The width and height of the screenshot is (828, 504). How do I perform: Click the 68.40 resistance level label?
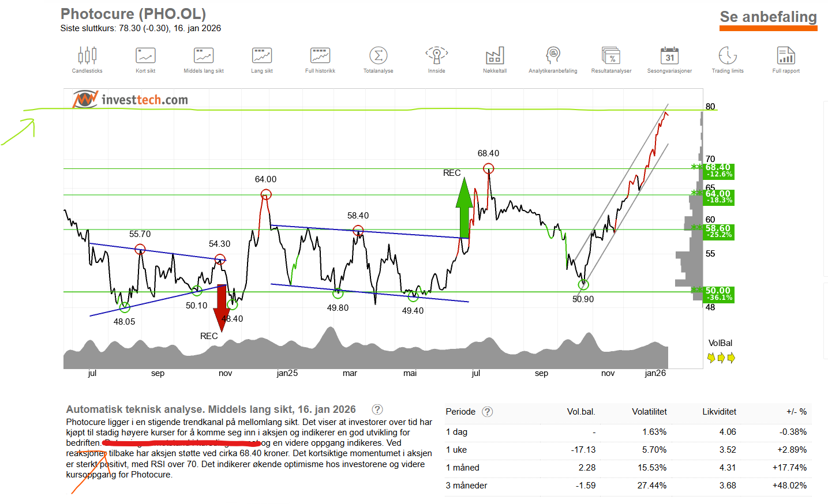[x=718, y=171]
